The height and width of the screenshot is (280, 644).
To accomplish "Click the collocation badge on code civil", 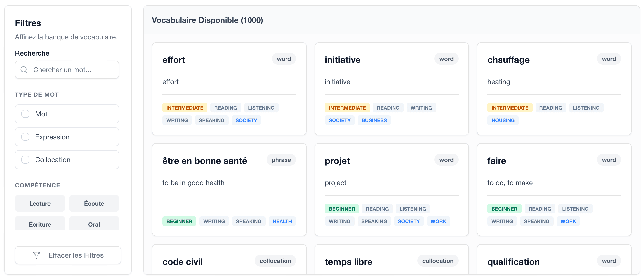I will point(275,261).
